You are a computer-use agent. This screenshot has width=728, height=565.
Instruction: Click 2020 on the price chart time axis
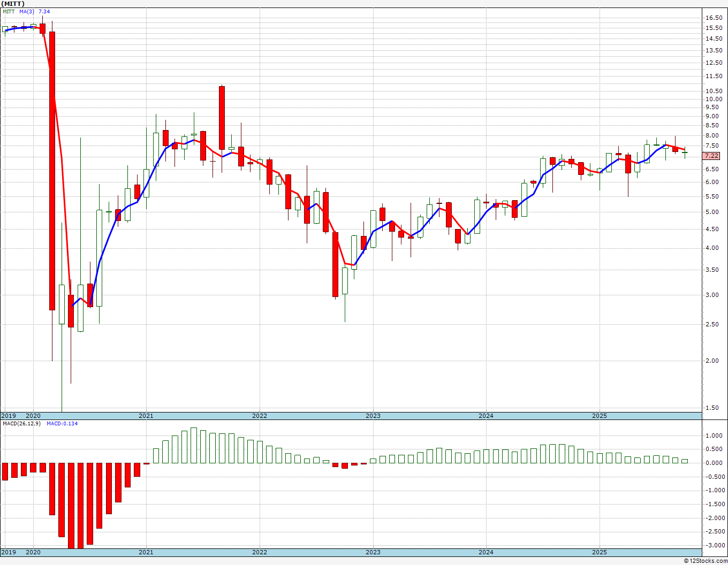click(33, 416)
